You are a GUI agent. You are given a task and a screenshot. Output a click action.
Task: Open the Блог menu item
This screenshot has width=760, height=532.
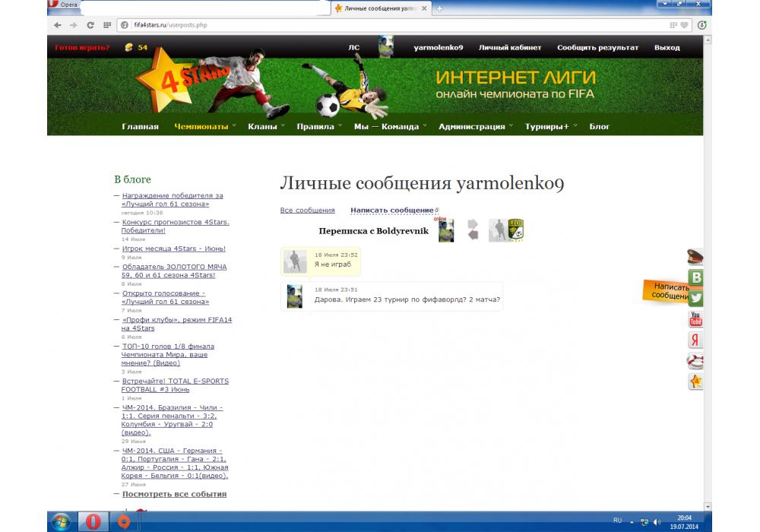click(599, 127)
